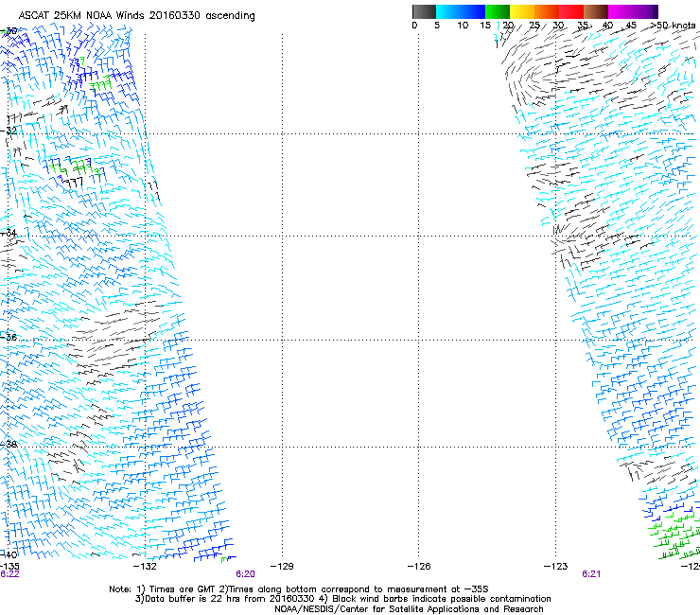Viewport: 700px width, 615px height.
Task: Click the magenta-purple 40-50 knots color segment
Action: pos(633,11)
